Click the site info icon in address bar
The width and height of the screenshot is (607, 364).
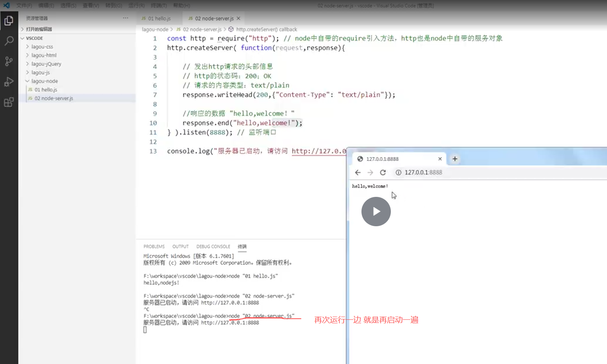[x=398, y=173]
